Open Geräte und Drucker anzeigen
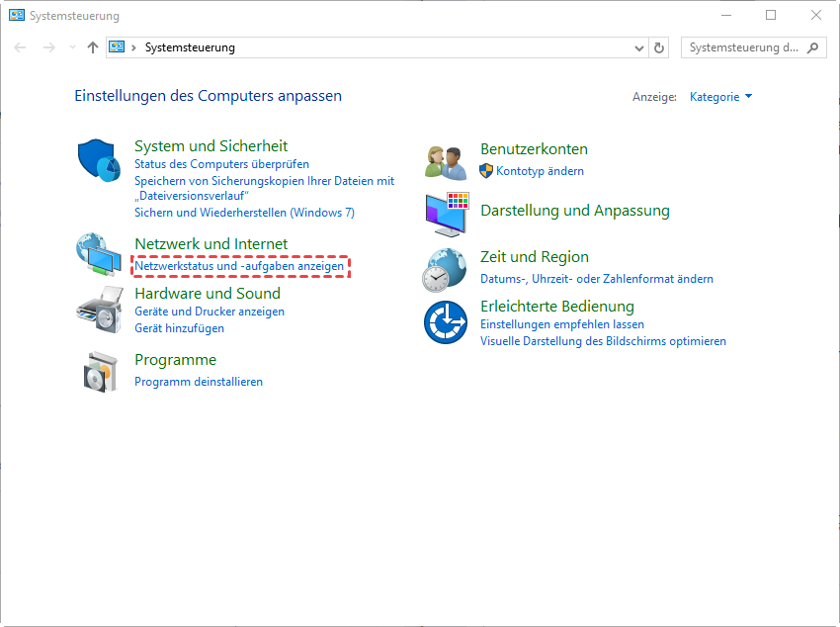The image size is (840, 627). (210, 312)
